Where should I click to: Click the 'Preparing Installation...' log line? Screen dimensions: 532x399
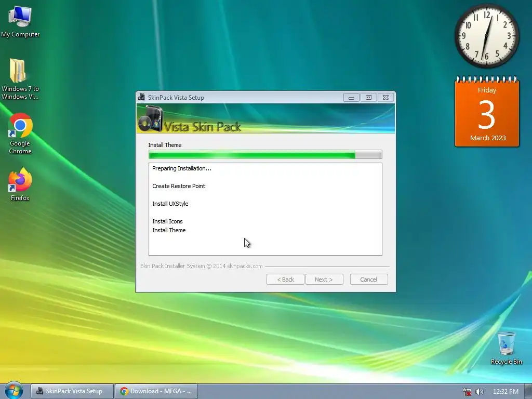tap(181, 168)
